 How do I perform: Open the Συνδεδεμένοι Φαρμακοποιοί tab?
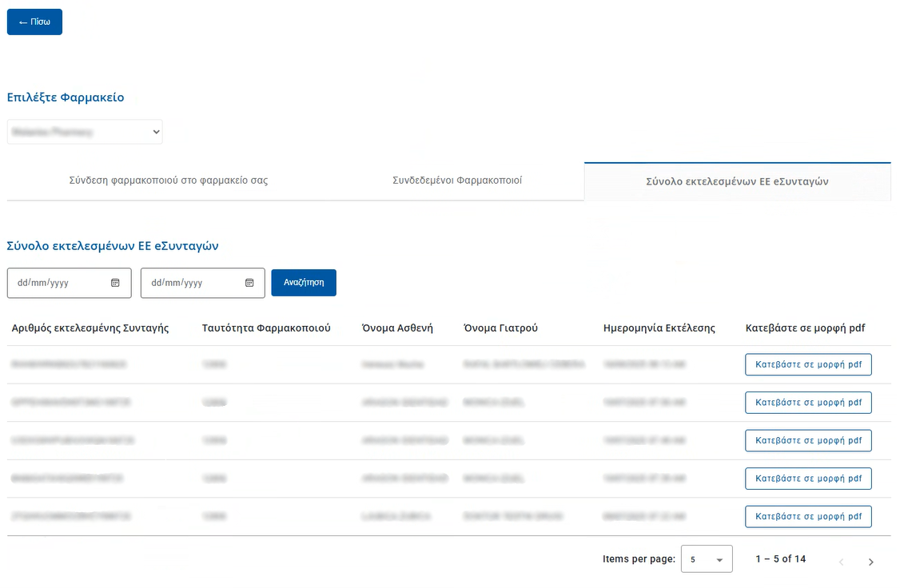click(x=457, y=181)
